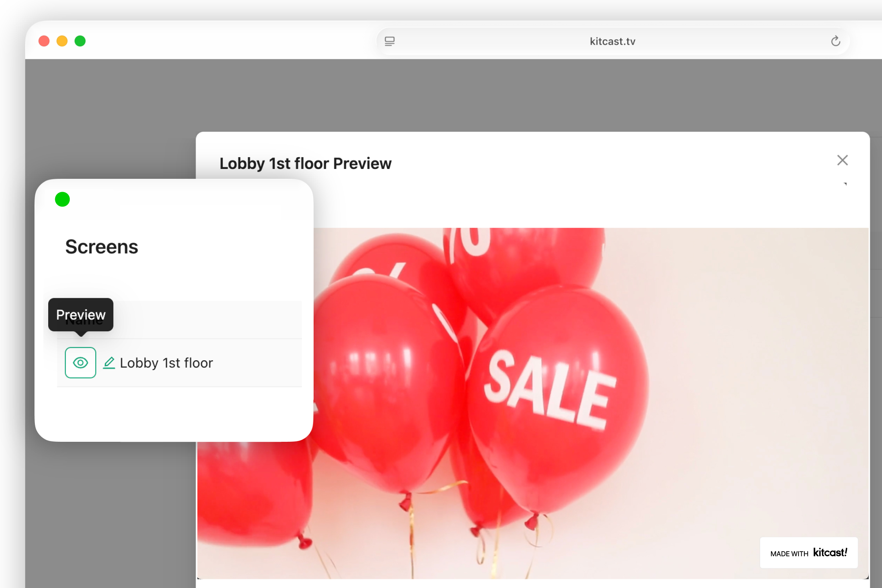882x588 pixels.
Task: Click the small corner arrow below close X
Action: [x=845, y=184]
